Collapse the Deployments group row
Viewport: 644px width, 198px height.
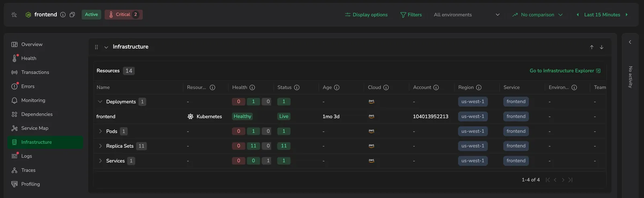[x=100, y=102]
